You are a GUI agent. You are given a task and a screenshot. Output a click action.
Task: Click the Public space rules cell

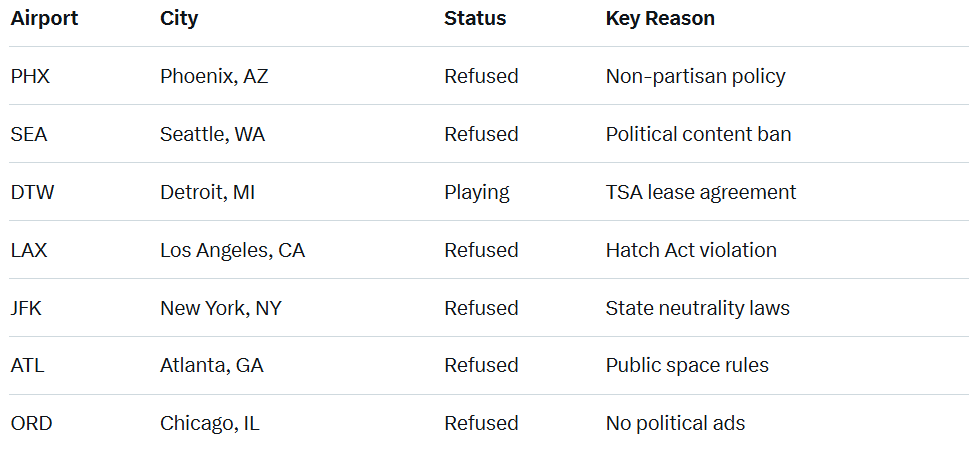pyautogui.click(x=687, y=366)
